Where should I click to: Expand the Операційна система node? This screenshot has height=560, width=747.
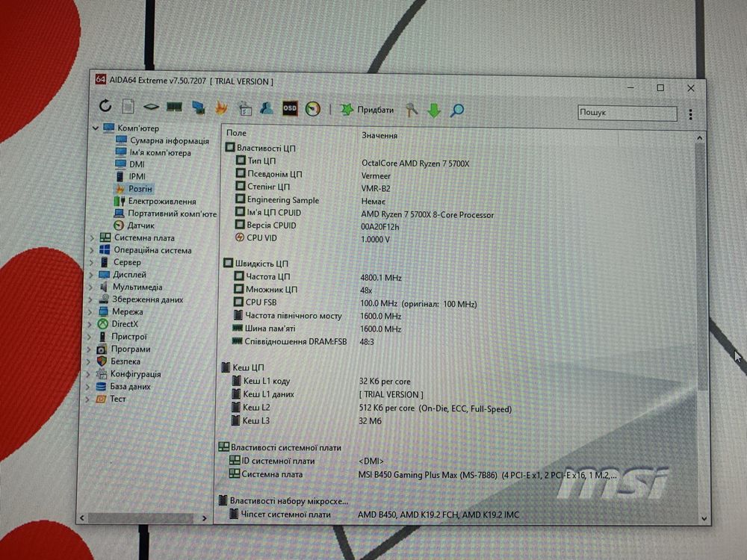[92, 249]
